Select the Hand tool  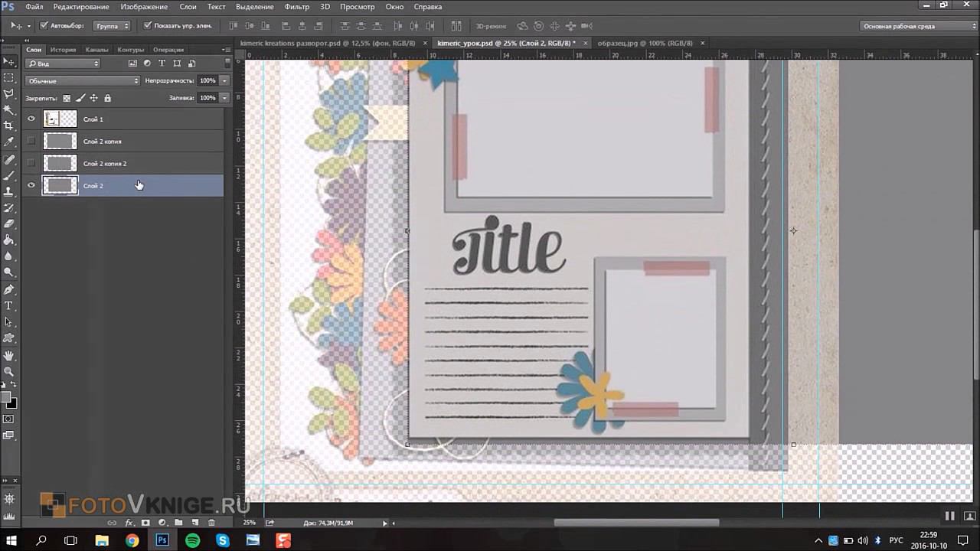9,356
